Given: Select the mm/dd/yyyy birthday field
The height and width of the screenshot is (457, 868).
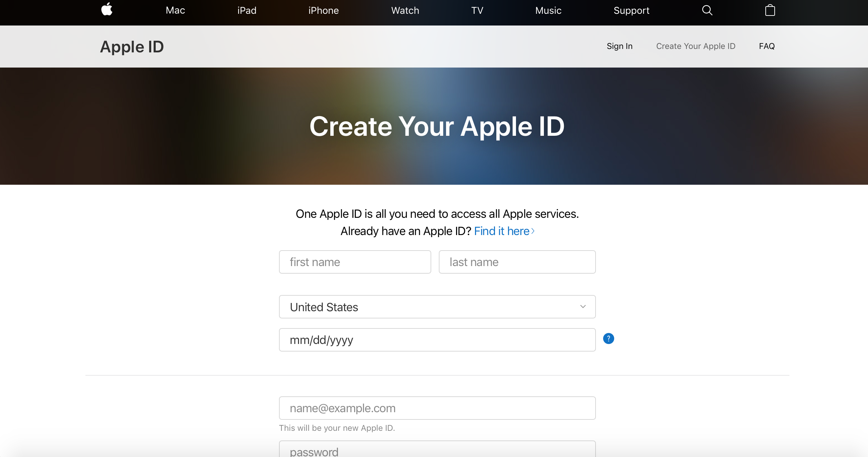Looking at the screenshot, I should 437,340.
